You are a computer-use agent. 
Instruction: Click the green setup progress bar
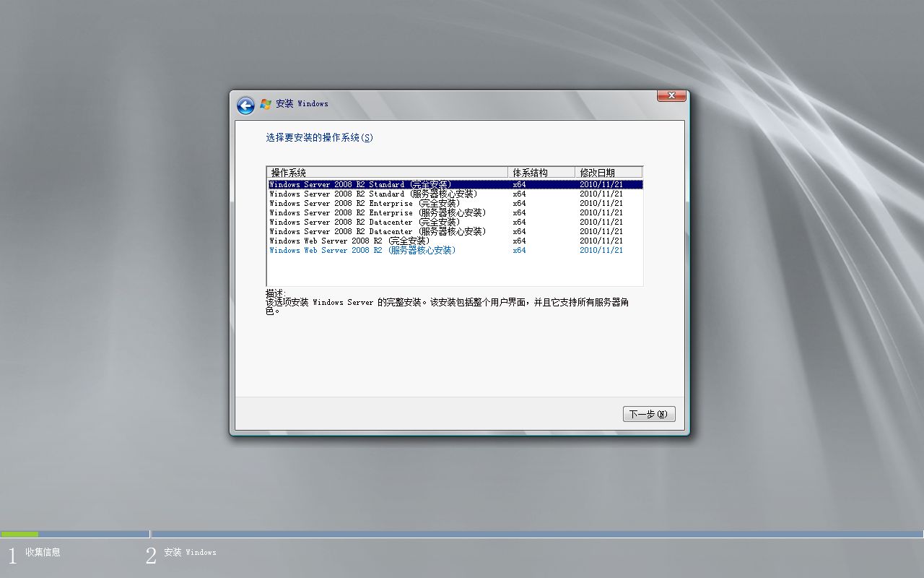[19, 535]
